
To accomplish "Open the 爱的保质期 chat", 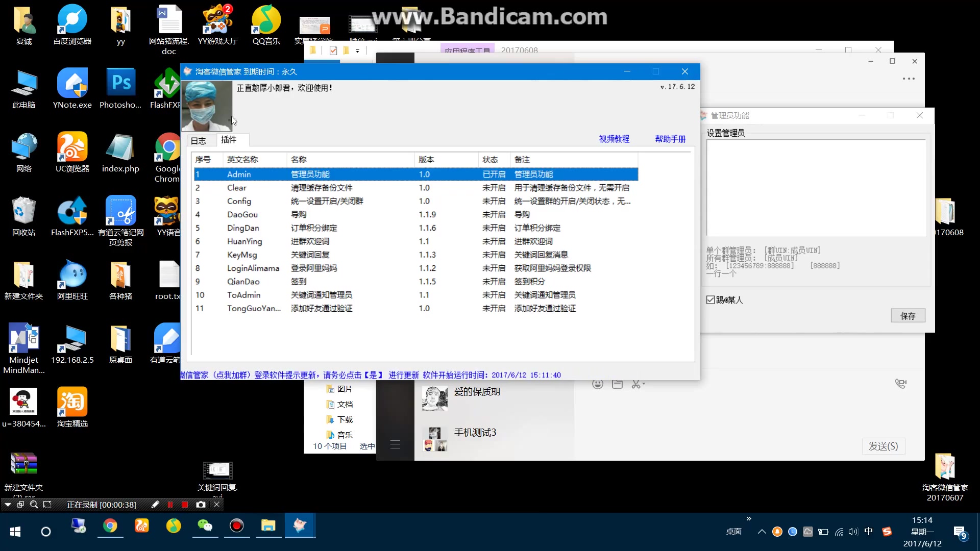I will tap(477, 392).
